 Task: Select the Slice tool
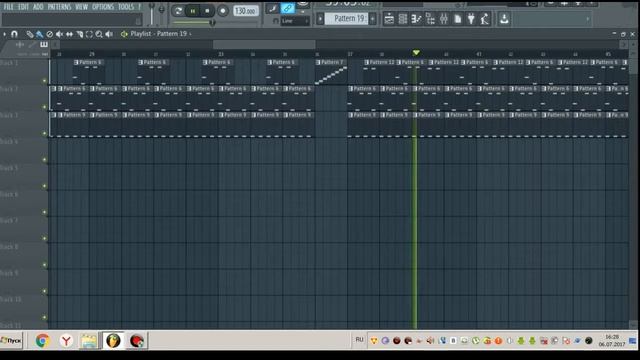80,34
